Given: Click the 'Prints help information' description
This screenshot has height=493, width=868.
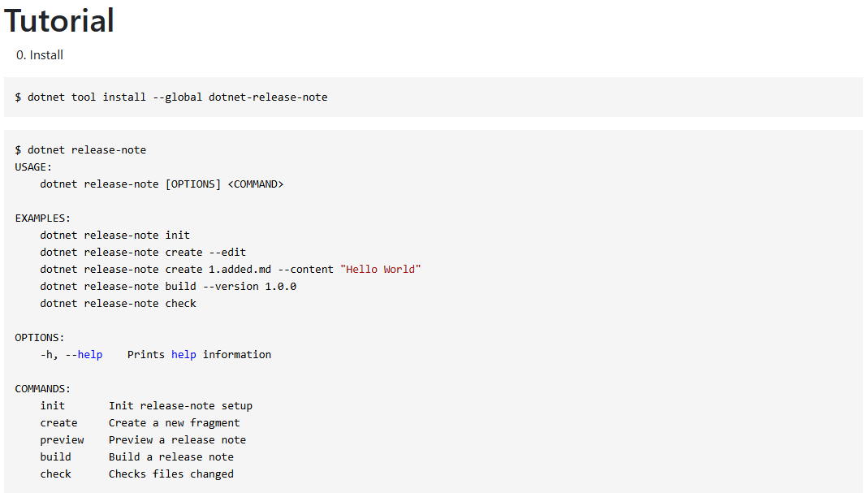Looking at the screenshot, I should coord(199,355).
